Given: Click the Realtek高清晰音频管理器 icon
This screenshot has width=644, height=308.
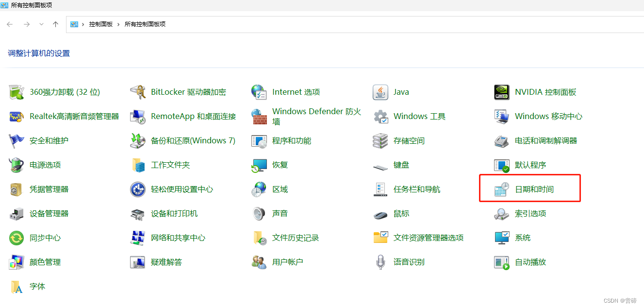Looking at the screenshot, I should tap(17, 116).
